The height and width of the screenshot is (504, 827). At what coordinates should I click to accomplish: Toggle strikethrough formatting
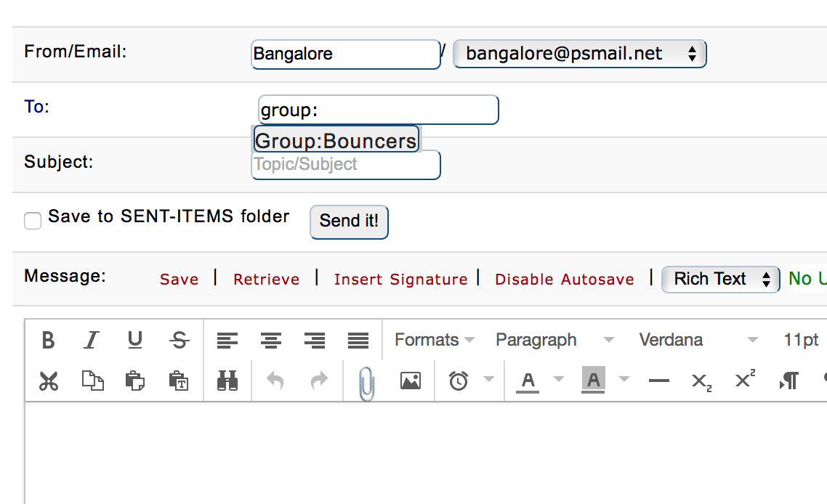[x=179, y=340]
